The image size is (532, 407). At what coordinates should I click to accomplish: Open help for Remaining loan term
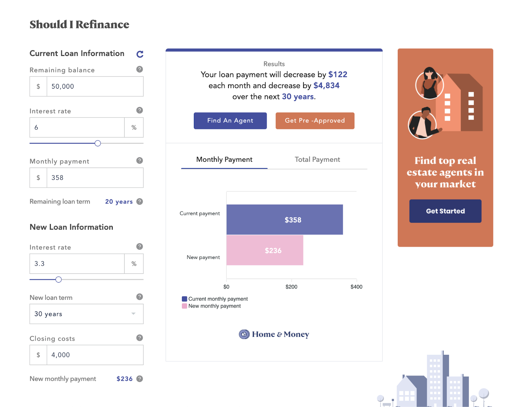pyautogui.click(x=140, y=201)
